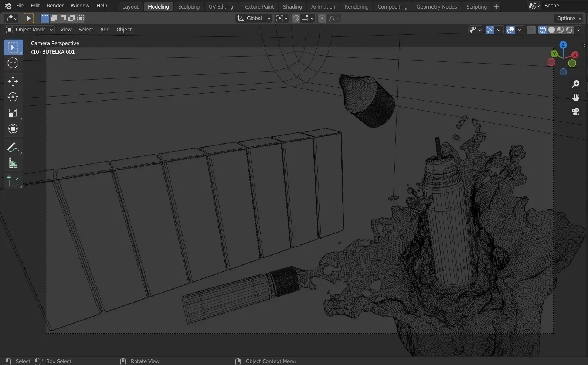Select the Annotate pencil tool

[13, 147]
